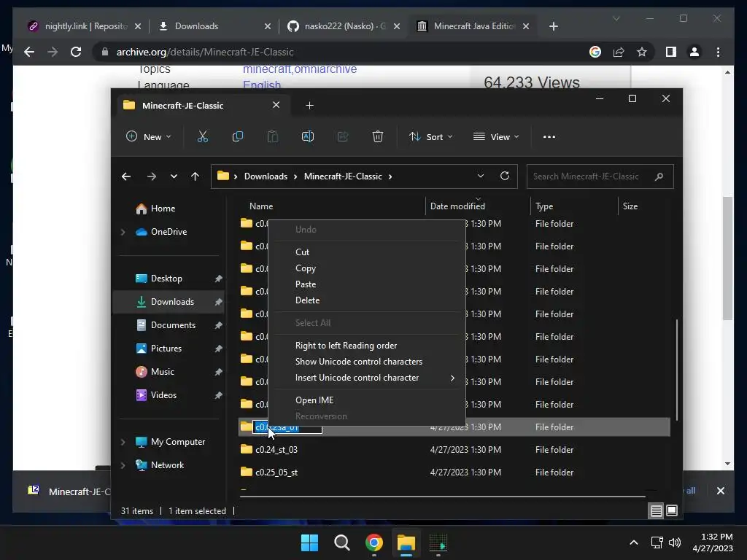Click the minecraft,omniarchive topic link

coord(300,69)
